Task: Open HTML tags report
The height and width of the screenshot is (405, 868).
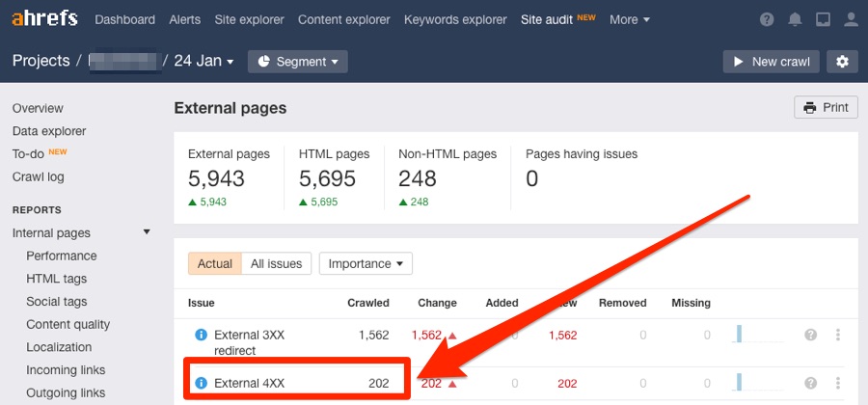Action: [x=57, y=279]
